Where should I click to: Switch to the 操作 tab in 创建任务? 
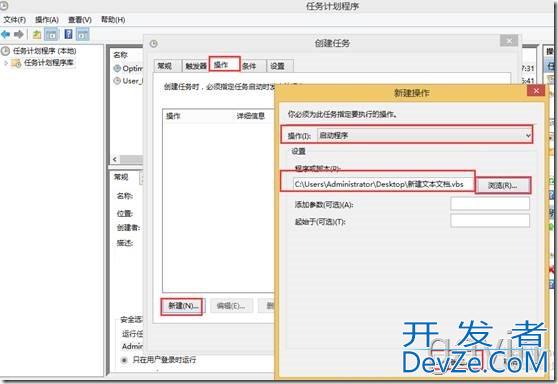(x=224, y=64)
